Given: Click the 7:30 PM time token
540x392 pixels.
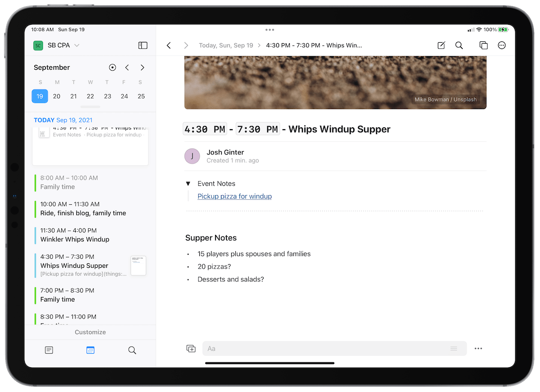Looking at the screenshot, I should click(x=258, y=129).
